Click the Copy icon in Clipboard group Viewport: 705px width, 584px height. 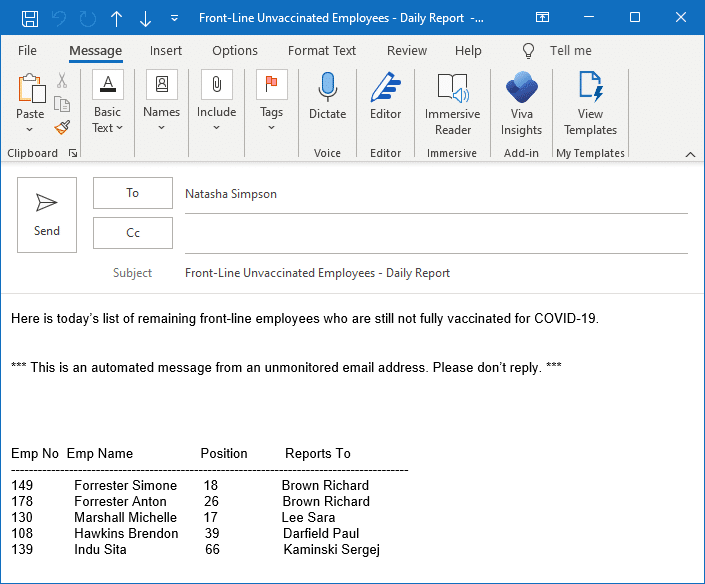(62, 104)
